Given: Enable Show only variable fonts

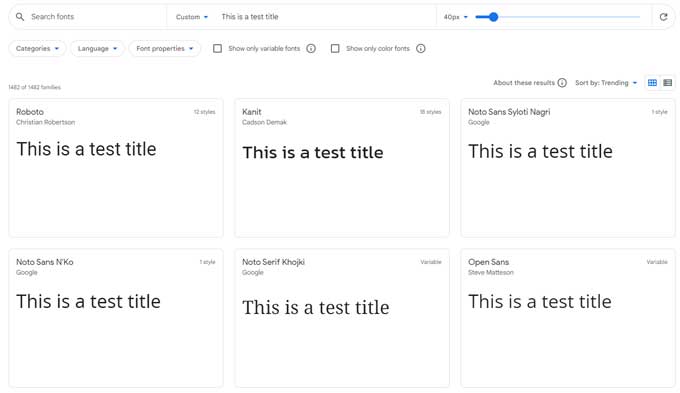Looking at the screenshot, I should point(217,49).
